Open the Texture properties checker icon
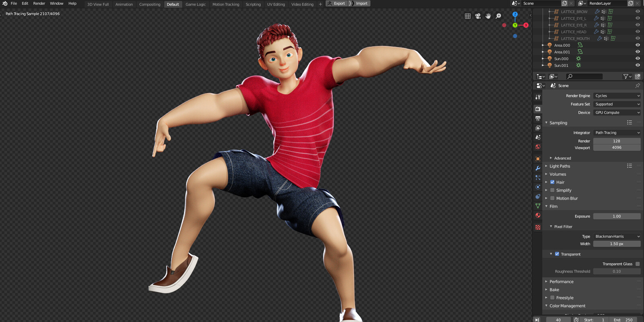The width and height of the screenshot is (644, 322). [538, 227]
